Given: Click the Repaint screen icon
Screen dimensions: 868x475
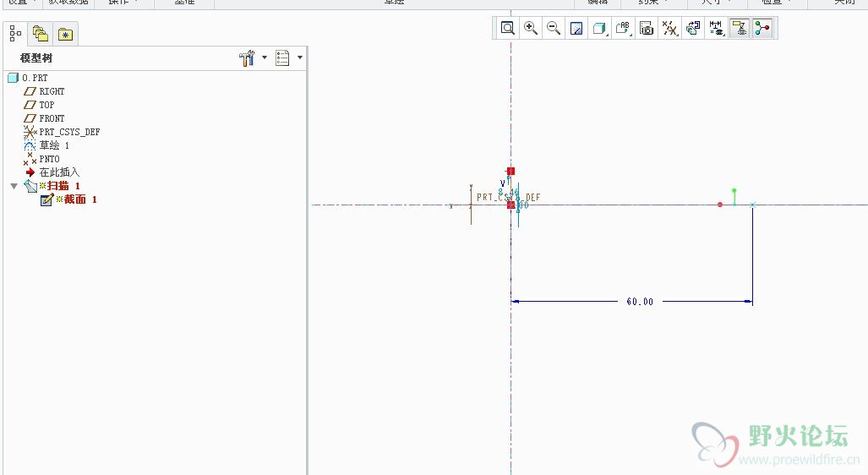Looking at the screenshot, I should point(576,28).
